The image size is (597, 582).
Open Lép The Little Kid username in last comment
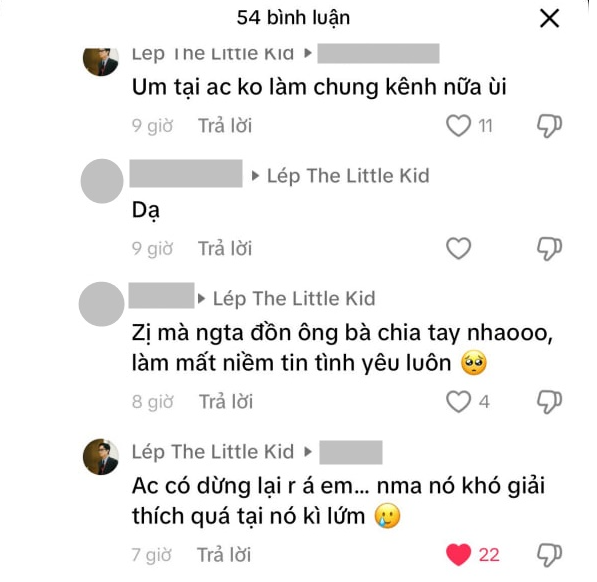(213, 451)
